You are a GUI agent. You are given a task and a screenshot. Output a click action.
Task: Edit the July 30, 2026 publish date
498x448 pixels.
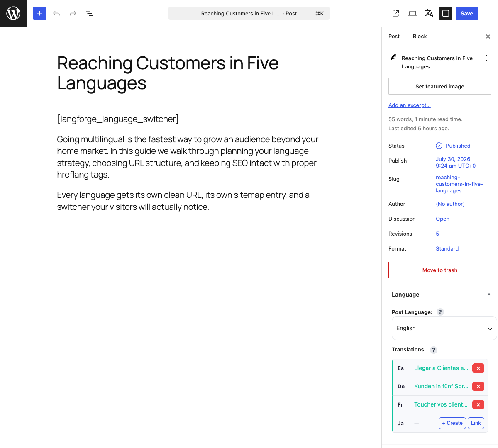coord(456,162)
